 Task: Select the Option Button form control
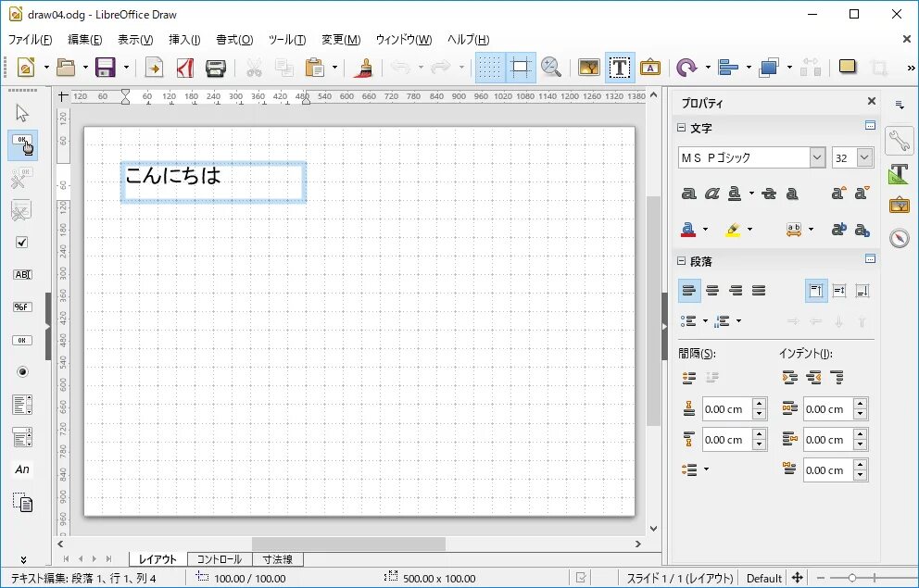point(22,372)
